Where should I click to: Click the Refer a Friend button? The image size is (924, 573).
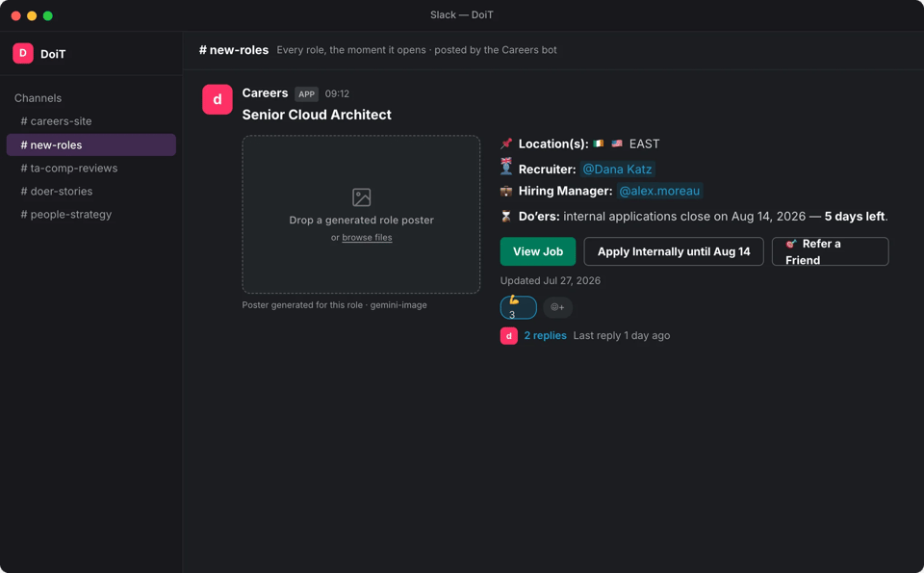coord(830,251)
